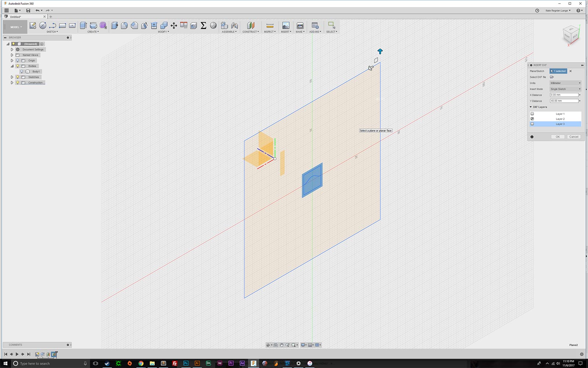The width and height of the screenshot is (588, 368).
Task: Expand the Named Views tree node
Action: click(x=12, y=55)
